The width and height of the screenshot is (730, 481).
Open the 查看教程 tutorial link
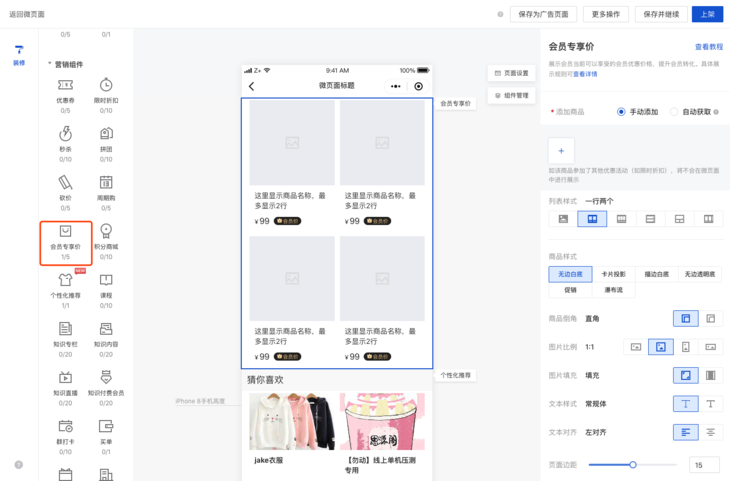pos(708,47)
